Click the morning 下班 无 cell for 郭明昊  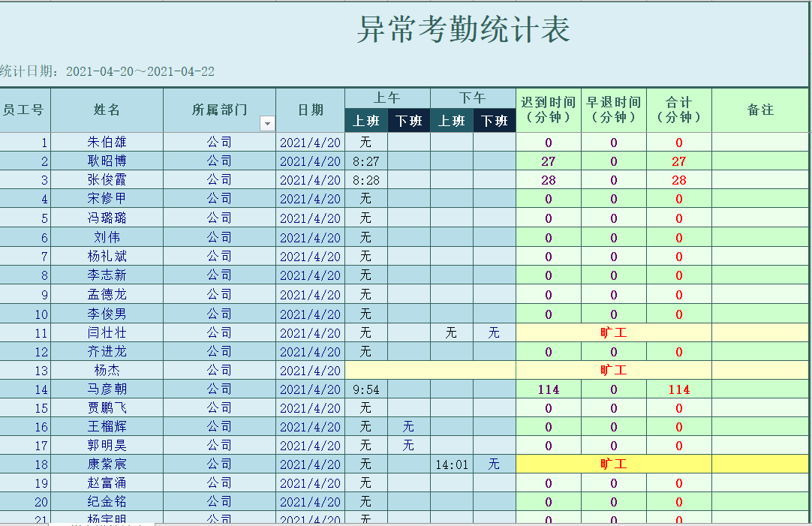click(x=408, y=445)
